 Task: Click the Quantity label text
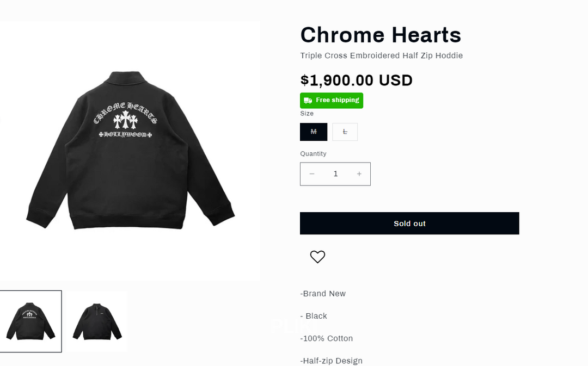point(313,154)
